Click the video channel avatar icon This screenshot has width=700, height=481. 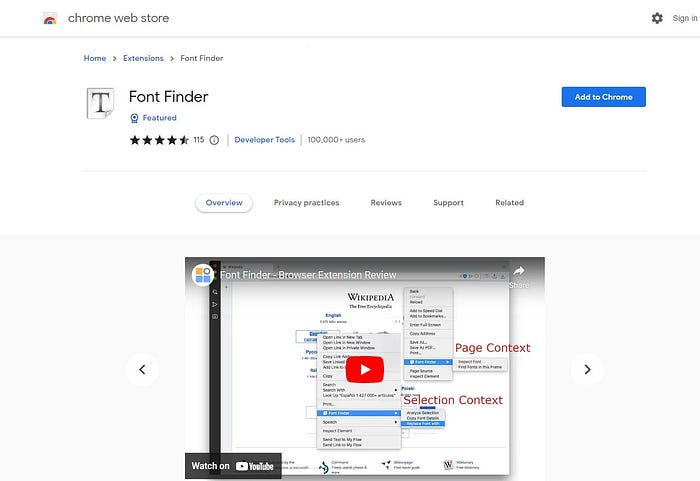pos(203,274)
